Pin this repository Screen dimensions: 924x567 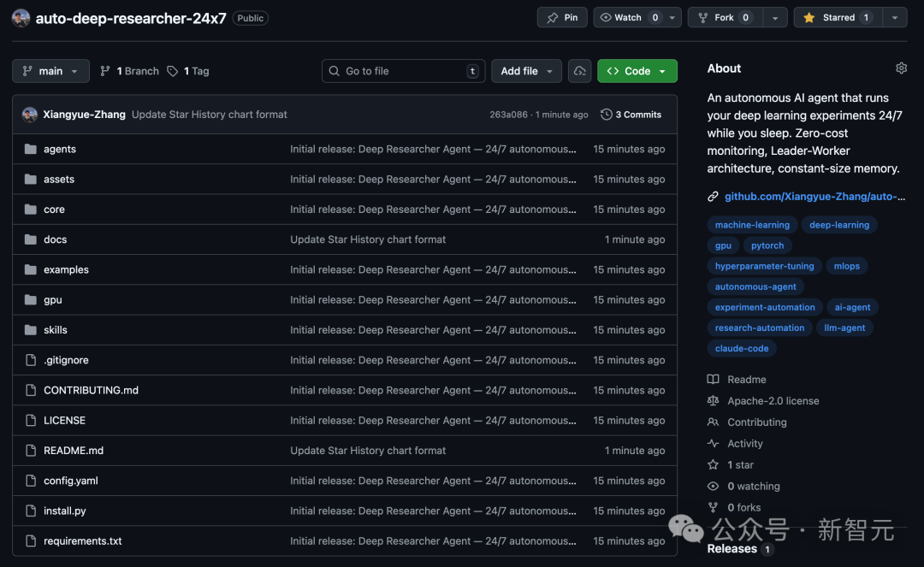pos(562,17)
